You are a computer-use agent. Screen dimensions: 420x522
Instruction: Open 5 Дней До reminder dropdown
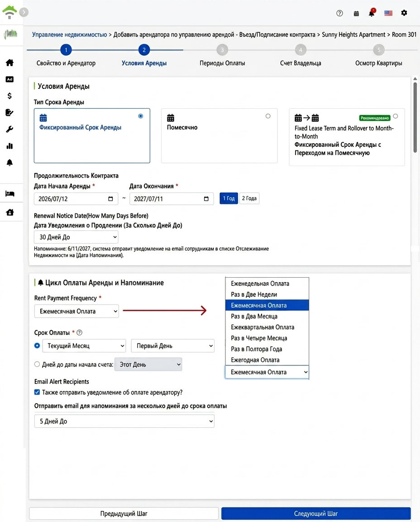coord(124,421)
